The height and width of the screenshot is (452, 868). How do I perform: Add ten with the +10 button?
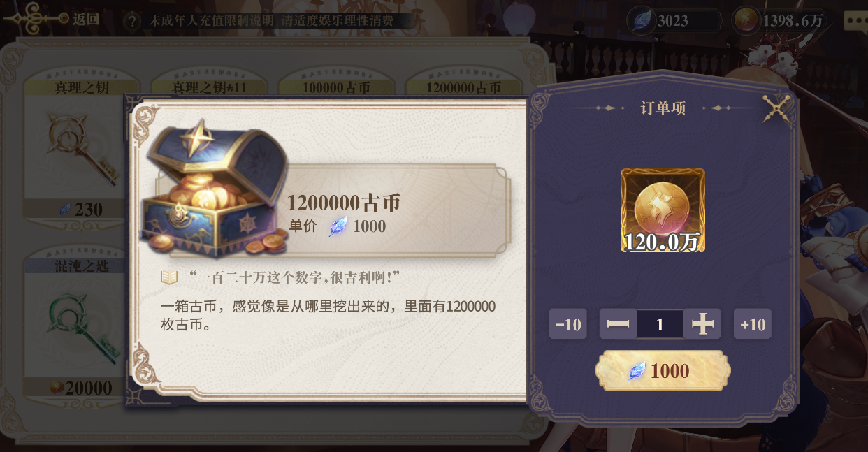pos(753,324)
